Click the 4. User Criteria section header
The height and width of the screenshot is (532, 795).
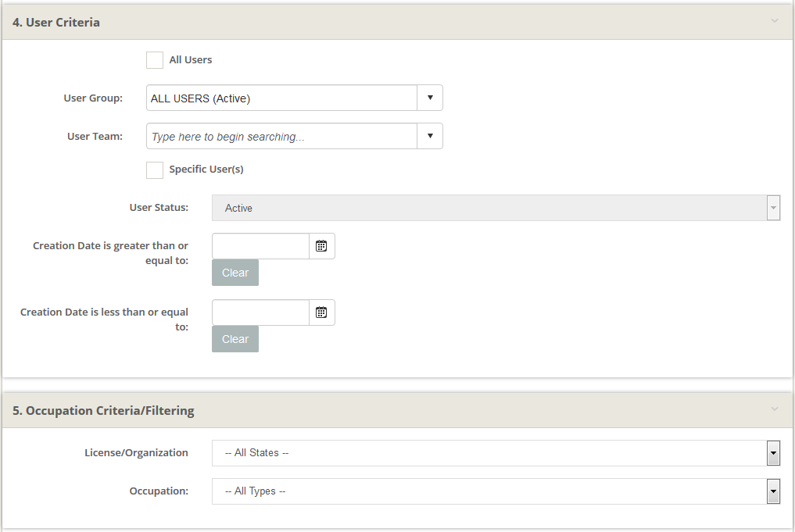point(56,22)
